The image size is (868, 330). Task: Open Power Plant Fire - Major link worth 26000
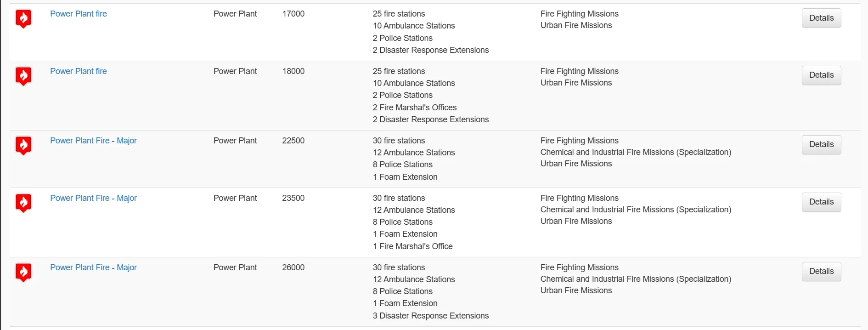[x=93, y=267]
